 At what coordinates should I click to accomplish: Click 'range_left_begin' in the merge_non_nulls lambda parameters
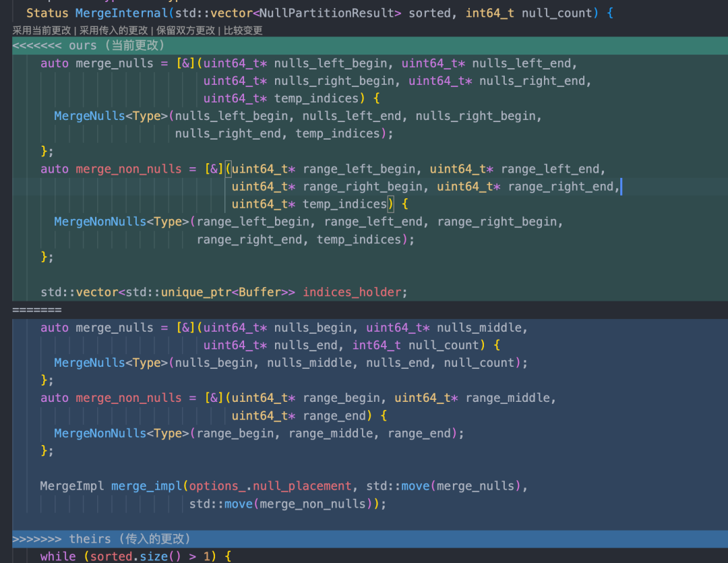tap(359, 169)
